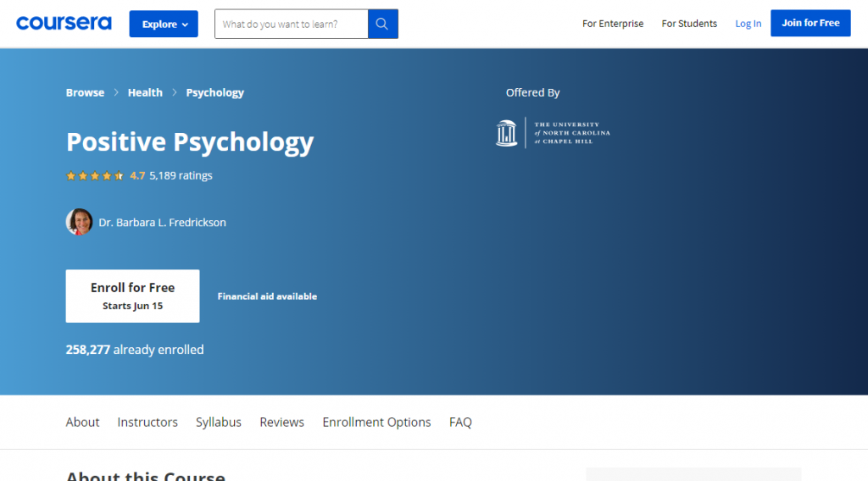Click Dr. Fredrickson's profile photo
Image resolution: width=868 pixels, height=481 pixels.
79,222
